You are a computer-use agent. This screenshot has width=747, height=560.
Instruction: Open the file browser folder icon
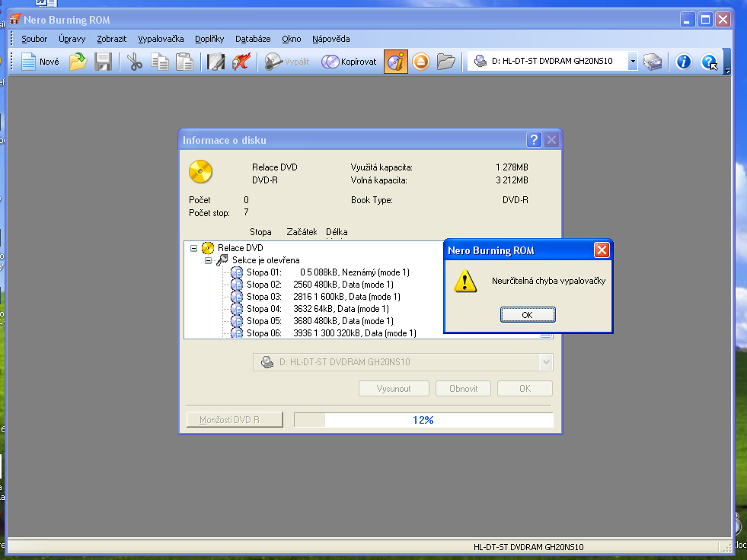pyautogui.click(x=446, y=62)
